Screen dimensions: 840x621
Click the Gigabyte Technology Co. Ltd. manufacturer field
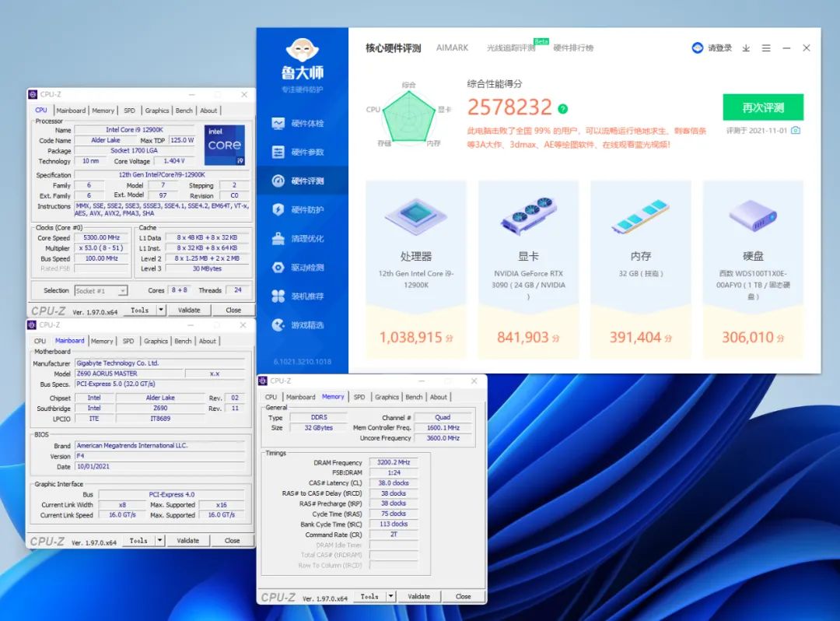tap(159, 363)
